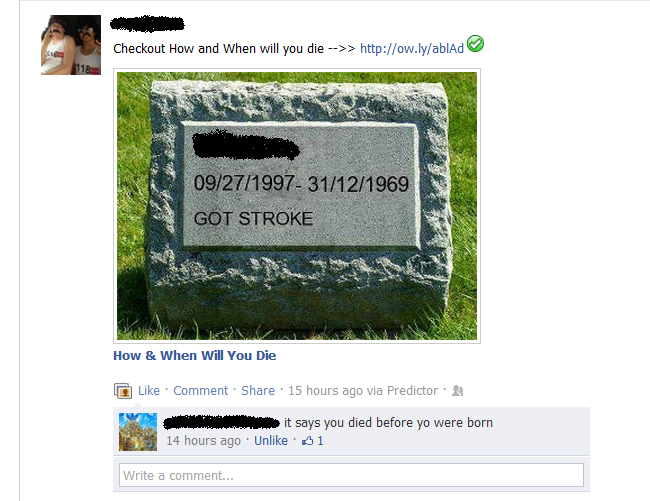
Task: Share the How & When post
Action: tap(258, 391)
